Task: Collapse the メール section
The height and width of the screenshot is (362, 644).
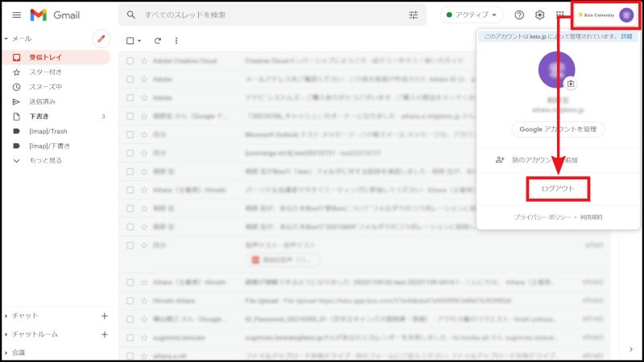Action: [x=6, y=39]
